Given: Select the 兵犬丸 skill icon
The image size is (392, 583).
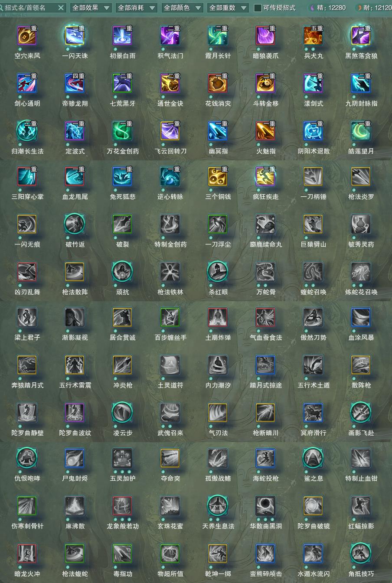Looking at the screenshot, I should pos(313,36).
